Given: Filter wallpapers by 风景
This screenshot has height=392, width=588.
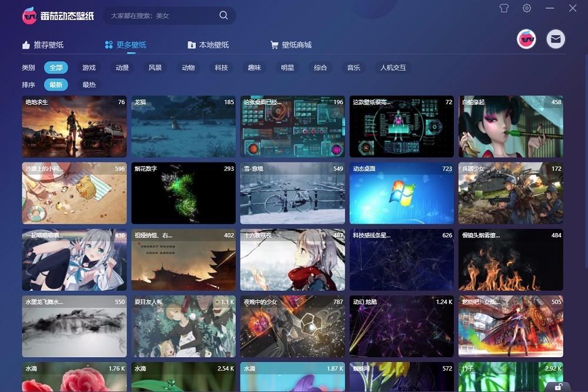Looking at the screenshot, I should (x=155, y=68).
